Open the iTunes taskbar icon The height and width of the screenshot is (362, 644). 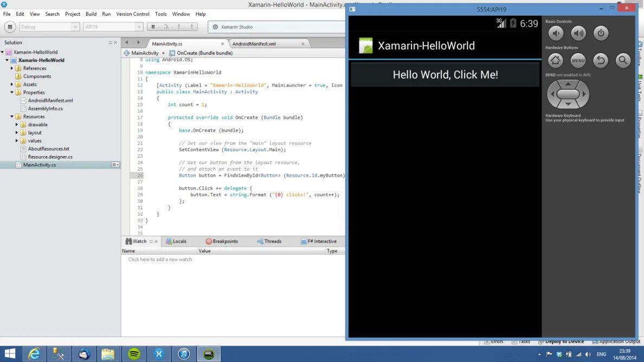tap(184, 354)
